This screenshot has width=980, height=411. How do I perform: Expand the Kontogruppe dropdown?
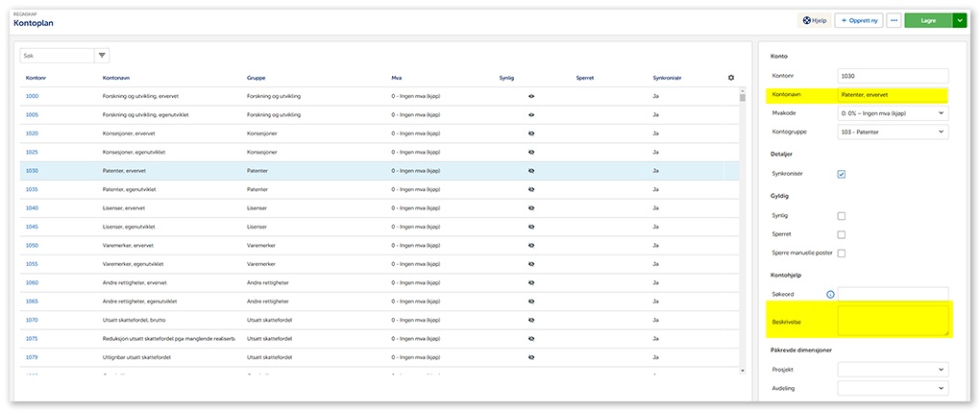tap(892, 132)
